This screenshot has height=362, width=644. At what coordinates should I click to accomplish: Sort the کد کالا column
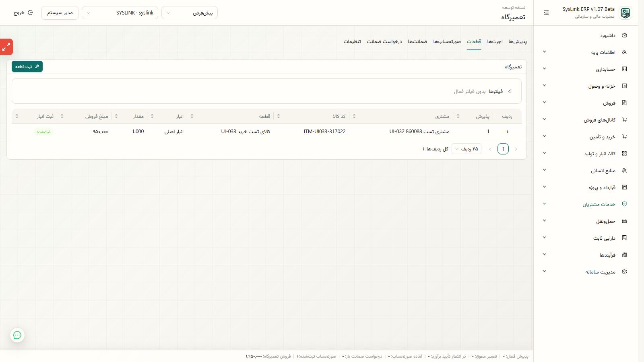[279, 116]
